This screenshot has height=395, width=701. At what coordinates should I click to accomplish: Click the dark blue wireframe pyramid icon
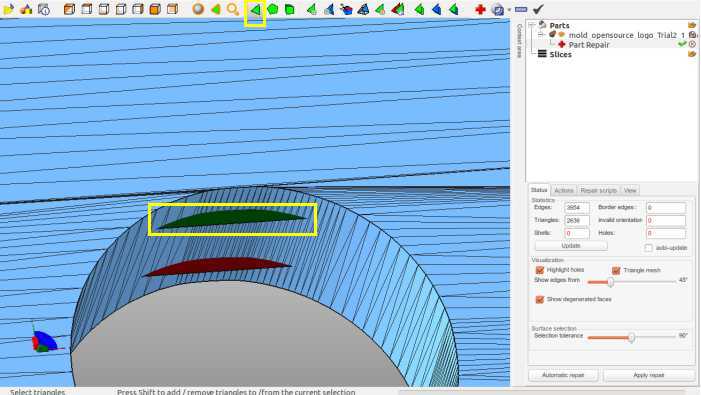click(363, 9)
